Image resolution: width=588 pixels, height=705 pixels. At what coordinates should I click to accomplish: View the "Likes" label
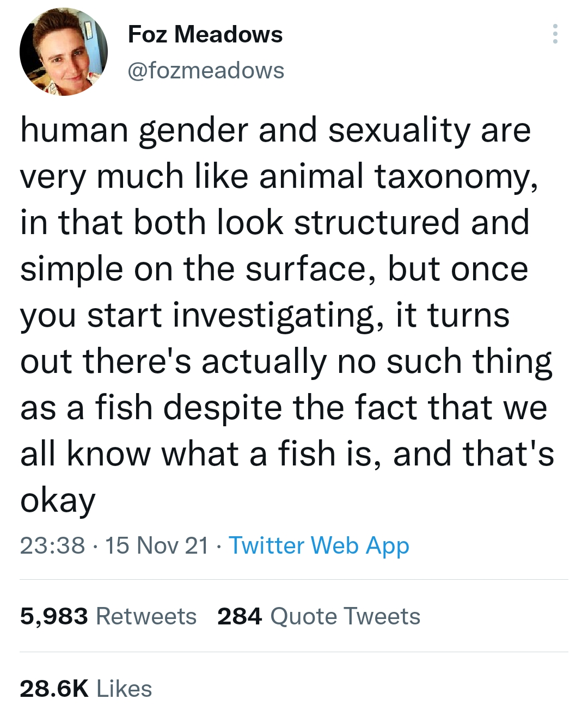click(x=124, y=688)
